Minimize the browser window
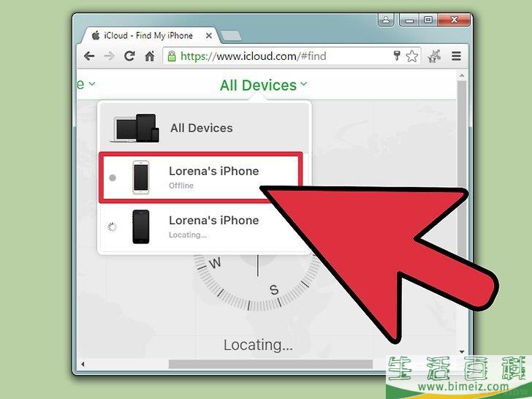532x399 pixels. [409, 20]
